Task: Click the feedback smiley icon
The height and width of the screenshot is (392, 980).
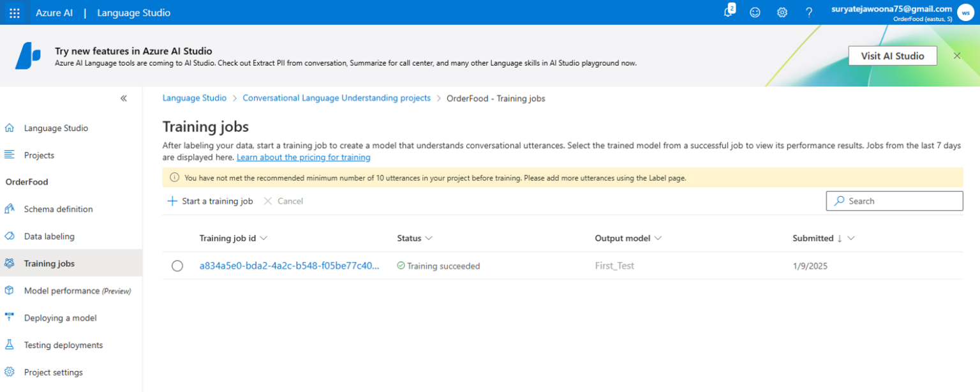Action: coord(755,12)
